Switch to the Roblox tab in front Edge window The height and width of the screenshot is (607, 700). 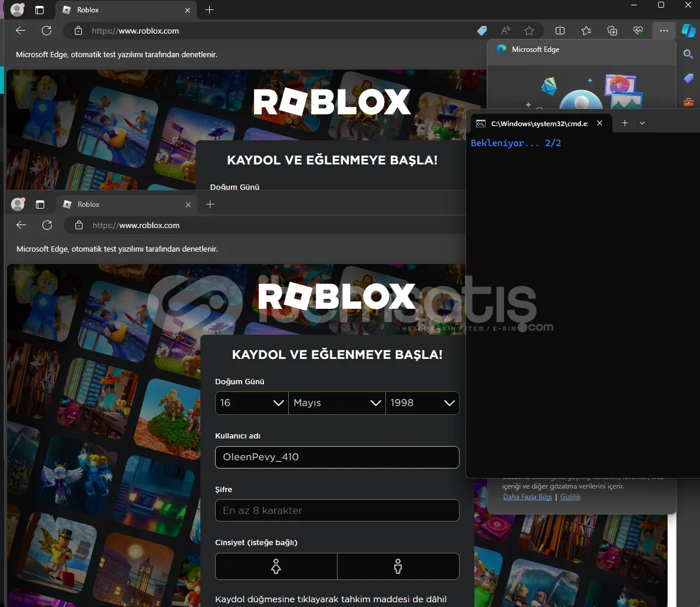(x=127, y=204)
